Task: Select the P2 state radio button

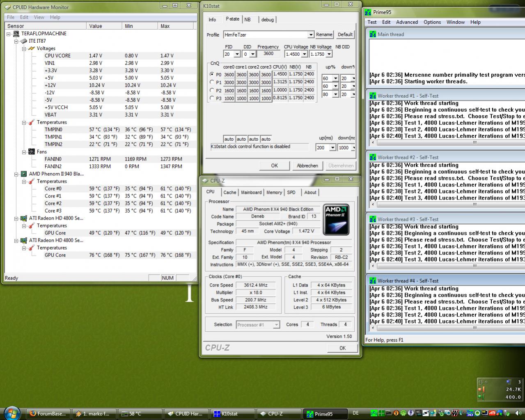Action: (x=212, y=90)
